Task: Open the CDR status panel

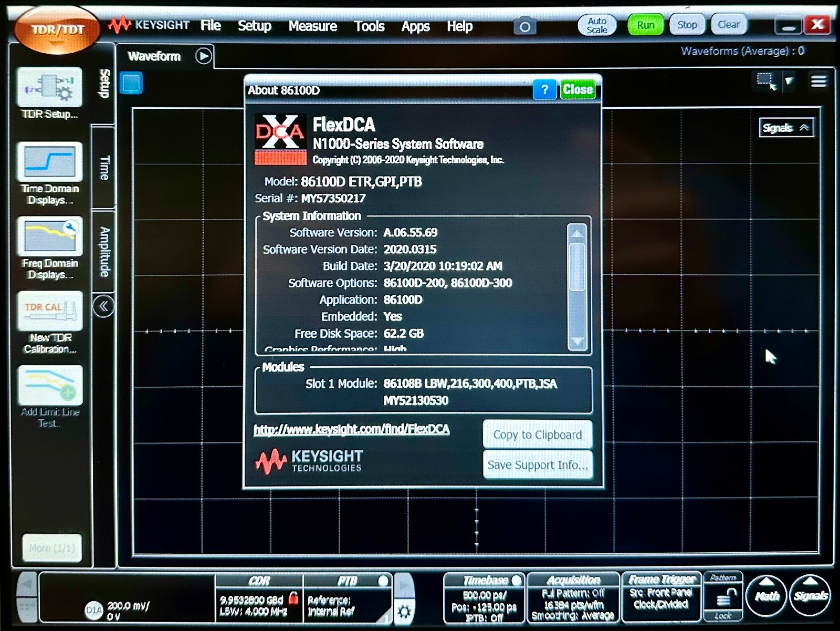Action: [259, 598]
